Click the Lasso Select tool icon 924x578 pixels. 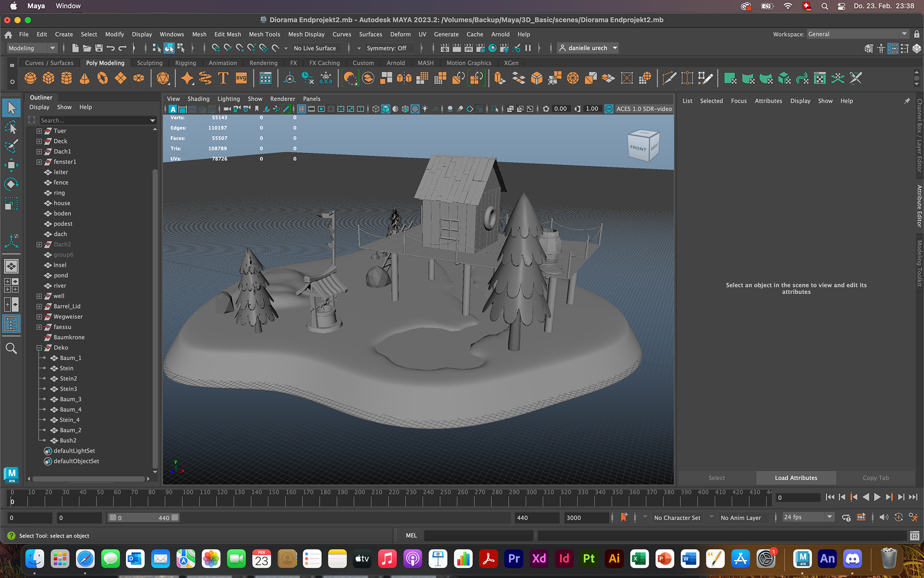pyautogui.click(x=11, y=127)
